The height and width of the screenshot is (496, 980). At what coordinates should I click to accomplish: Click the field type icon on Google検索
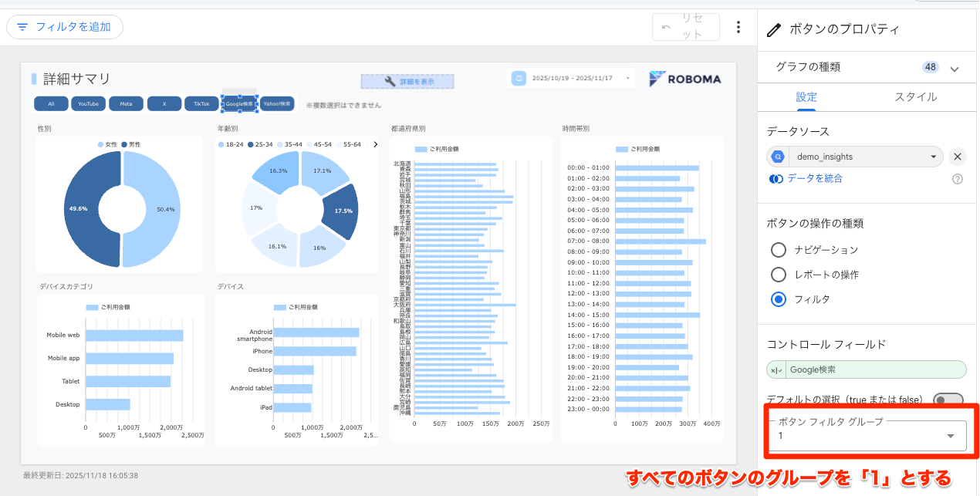(x=776, y=370)
